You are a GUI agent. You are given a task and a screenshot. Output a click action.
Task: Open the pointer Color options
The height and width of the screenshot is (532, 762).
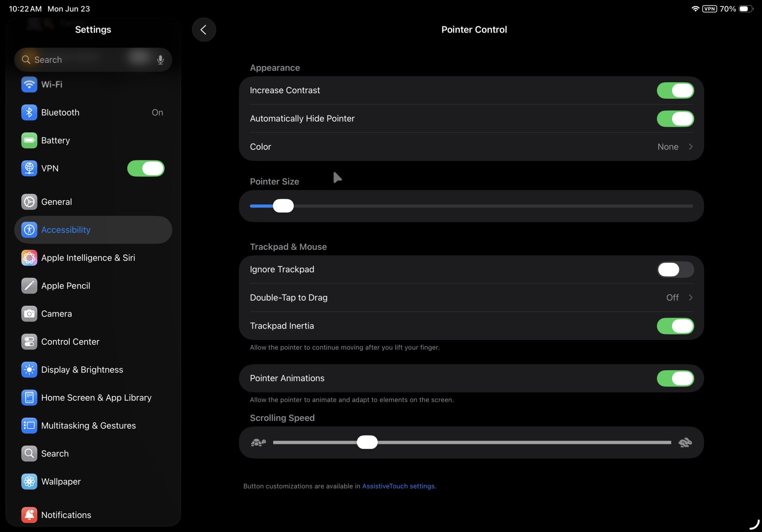coord(471,147)
